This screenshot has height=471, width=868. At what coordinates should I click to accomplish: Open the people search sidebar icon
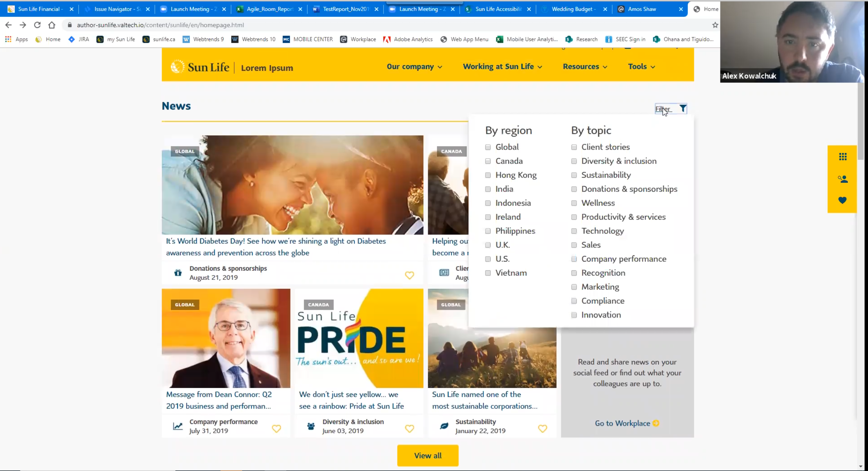(843, 179)
